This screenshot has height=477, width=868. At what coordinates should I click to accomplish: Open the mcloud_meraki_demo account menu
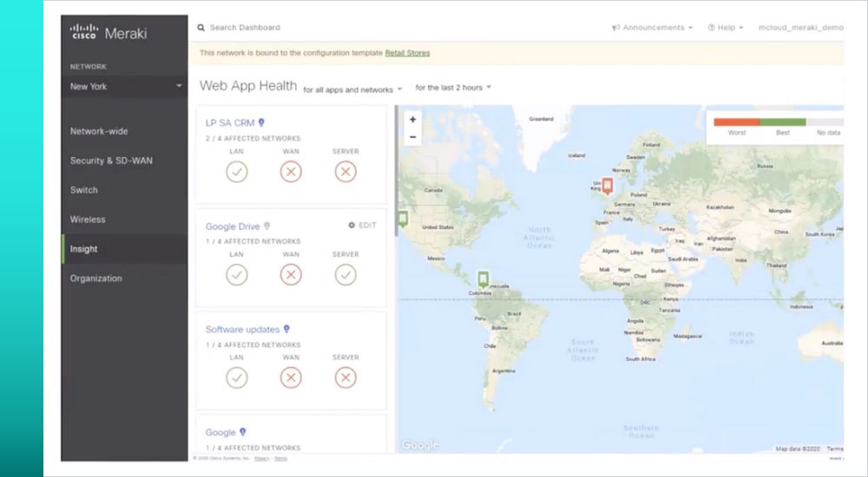[x=800, y=28]
